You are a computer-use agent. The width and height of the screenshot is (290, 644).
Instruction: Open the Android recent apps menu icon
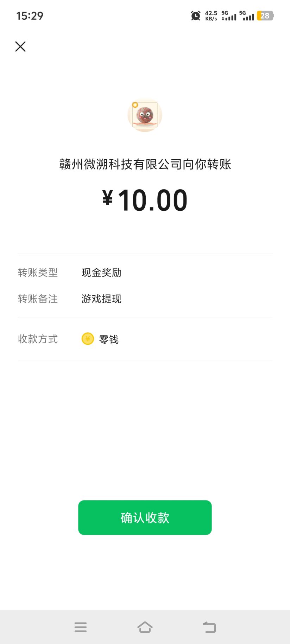[x=81, y=627]
